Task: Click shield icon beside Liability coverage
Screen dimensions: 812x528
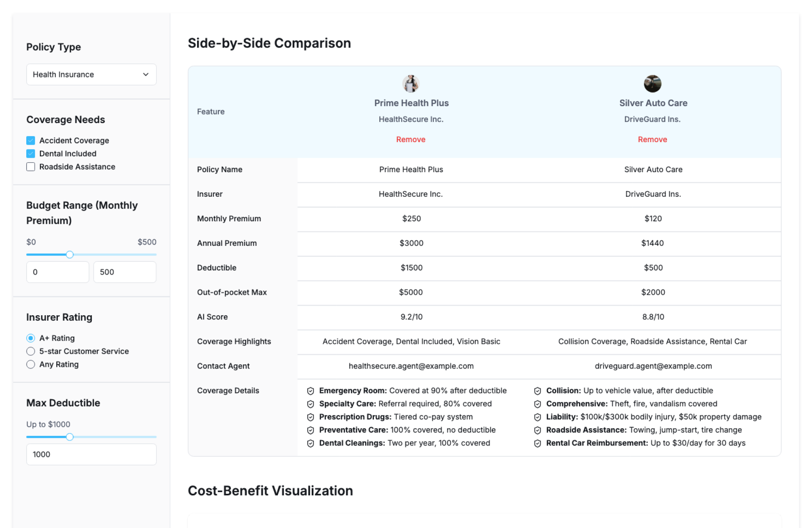Action: click(x=538, y=417)
